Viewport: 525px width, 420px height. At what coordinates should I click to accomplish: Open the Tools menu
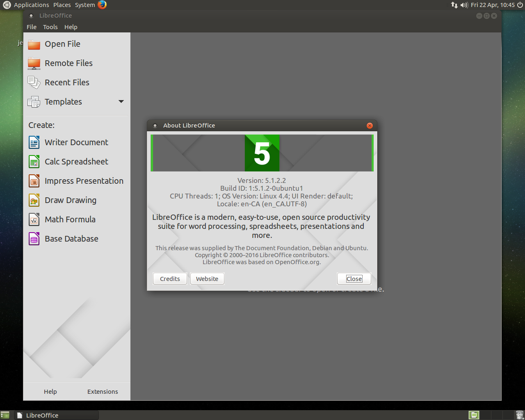pyautogui.click(x=50, y=27)
